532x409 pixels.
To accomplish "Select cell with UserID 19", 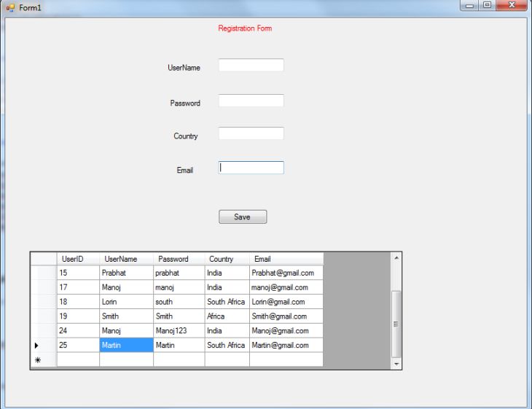I will click(78, 316).
